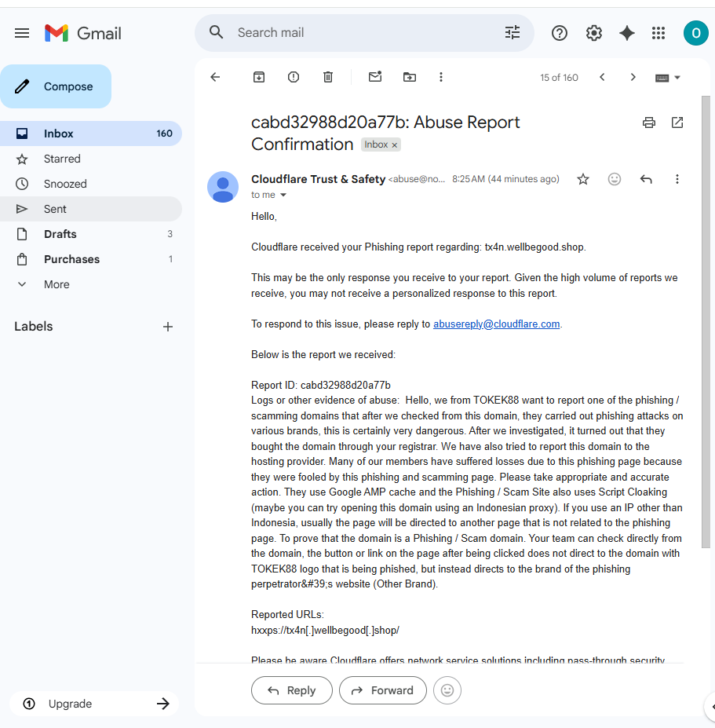Click the message scrollbar

click(706, 322)
